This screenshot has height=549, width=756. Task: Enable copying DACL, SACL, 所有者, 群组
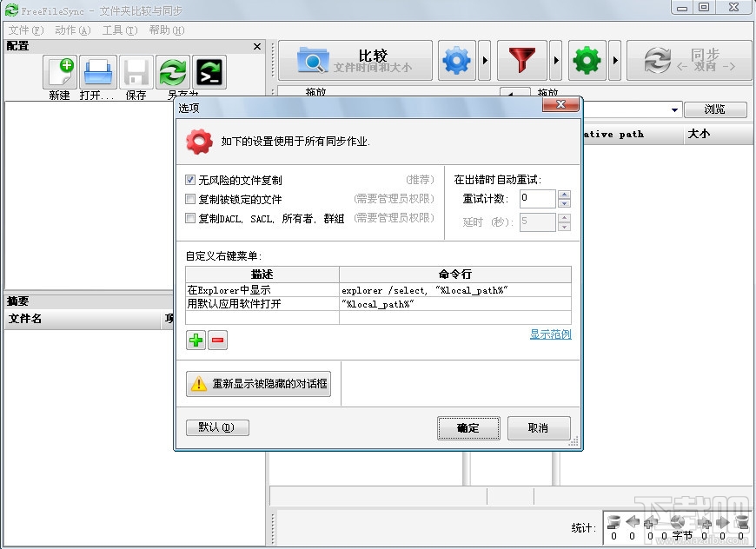pos(189,218)
